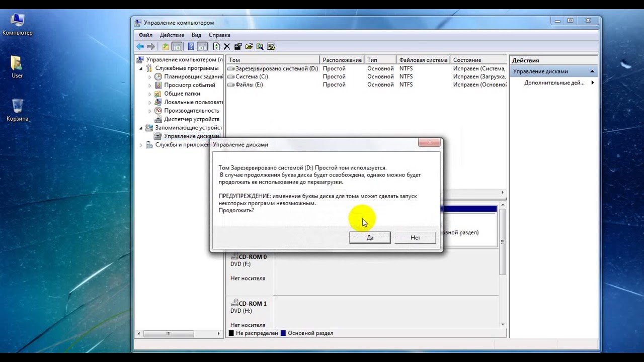The height and width of the screenshot is (362, 644).
Task: Click the CD-ROM 0 drive icon
Action: [x=234, y=256]
